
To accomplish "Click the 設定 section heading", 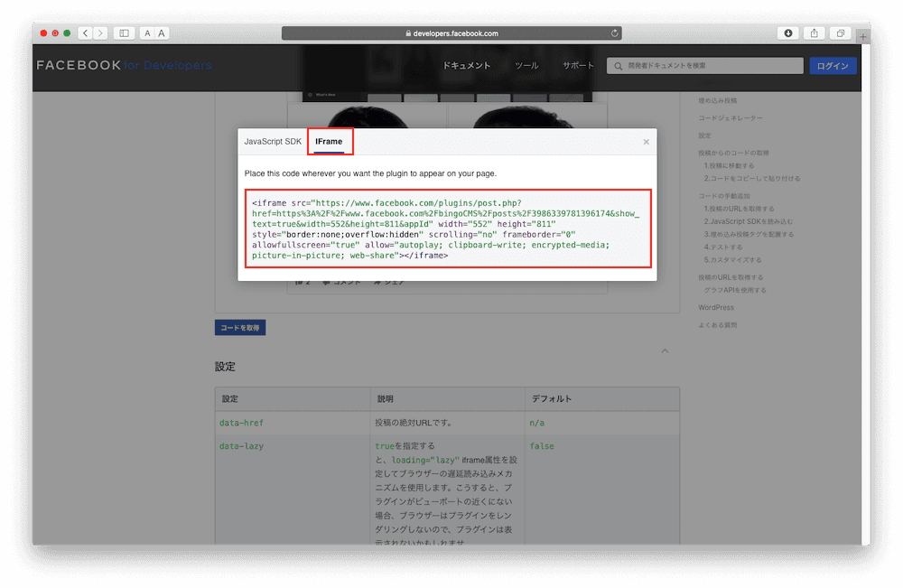I will [x=225, y=367].
